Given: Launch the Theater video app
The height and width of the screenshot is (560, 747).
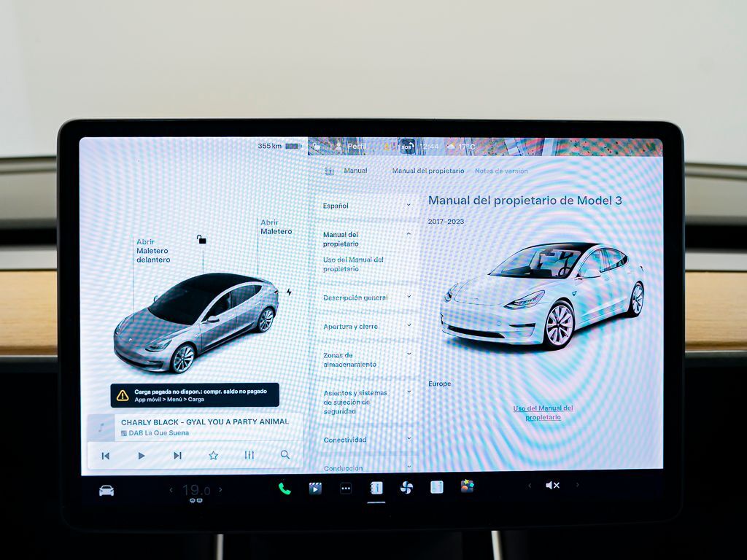Looking at the screenshot, I should click(x=315, y=489).
